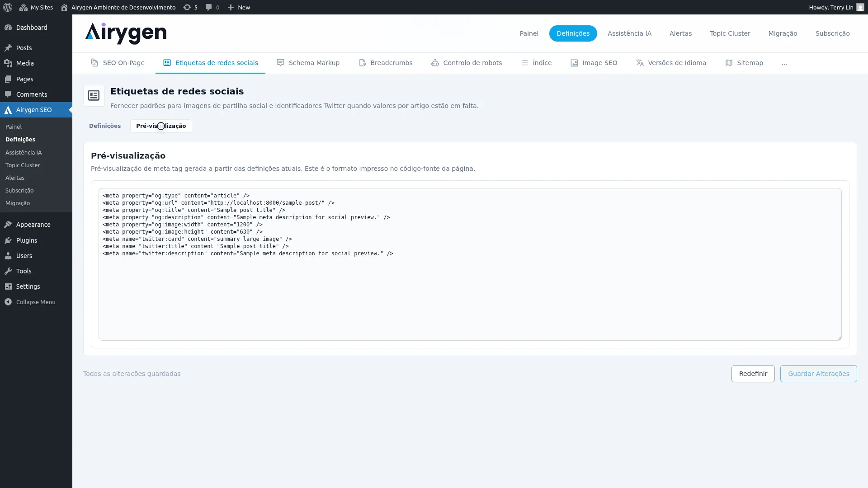The image size is (868, 488).
Task: Click 'Todas as alterações guardadas' status text
Action: pos(132,374)
